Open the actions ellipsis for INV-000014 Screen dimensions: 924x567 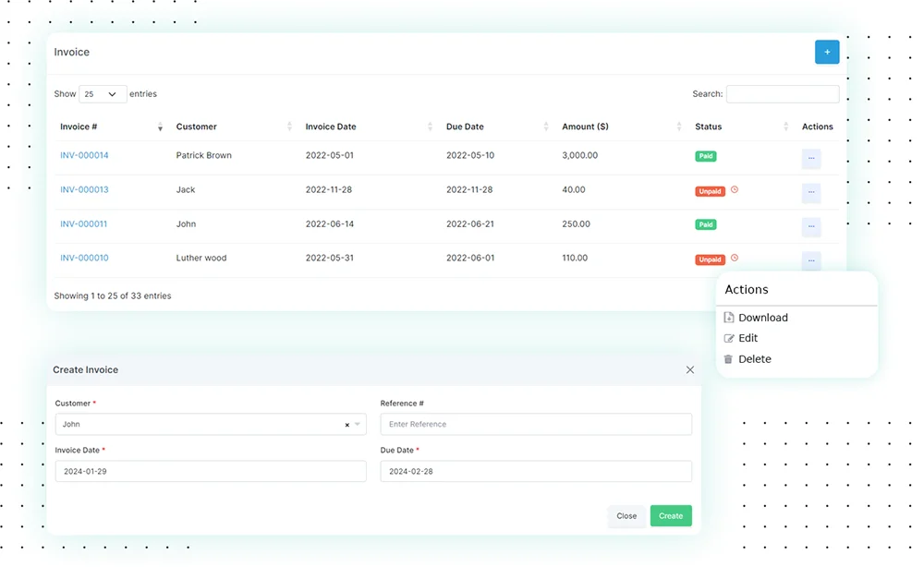click(x=810, y=158)
